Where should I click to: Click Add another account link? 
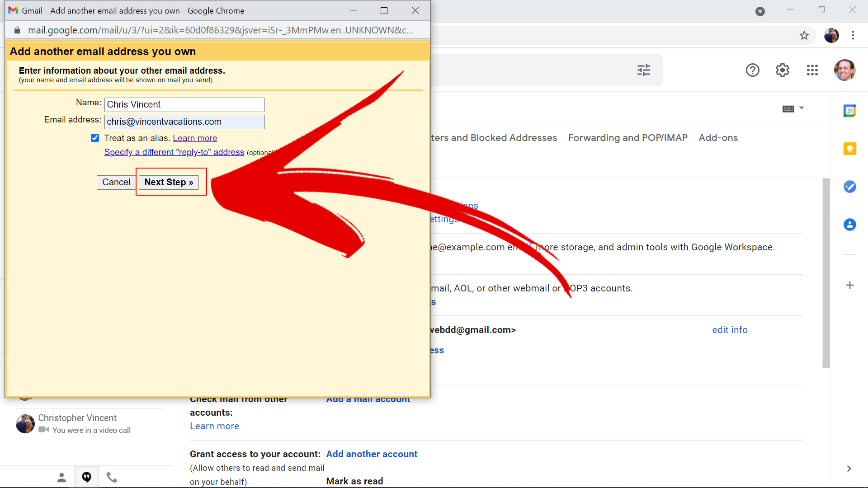(x=372, y=454)
